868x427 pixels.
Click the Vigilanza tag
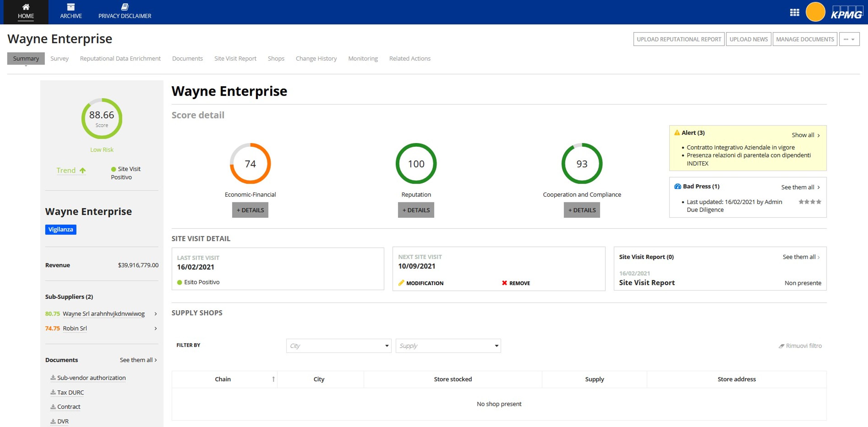(x=61, y=229)
